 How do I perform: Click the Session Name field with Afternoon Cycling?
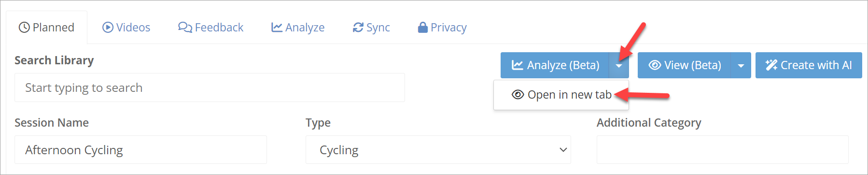pyautogui.click(x=140, y=150)
